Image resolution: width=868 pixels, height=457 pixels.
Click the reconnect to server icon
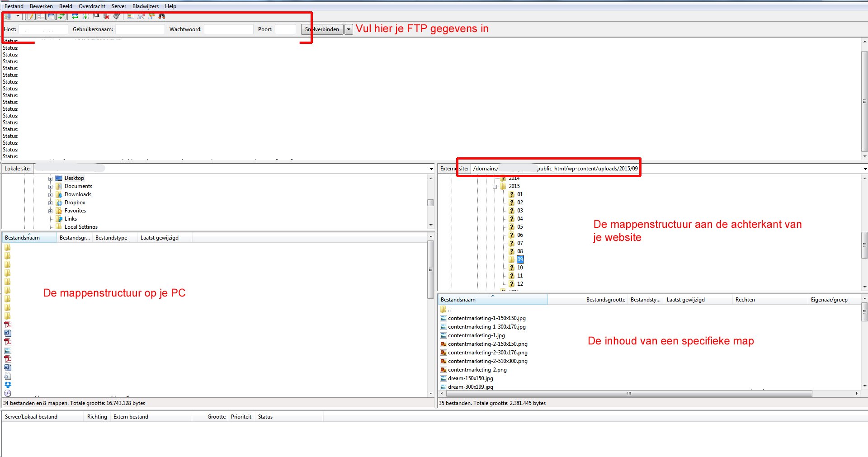click(x=117, y=16)
